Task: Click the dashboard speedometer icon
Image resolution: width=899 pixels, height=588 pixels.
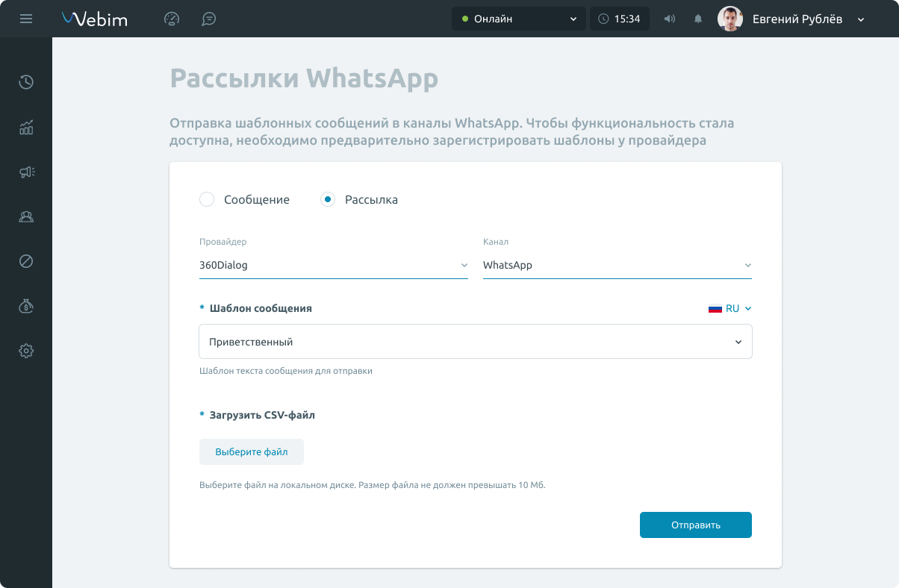Action: pos(172,19)
